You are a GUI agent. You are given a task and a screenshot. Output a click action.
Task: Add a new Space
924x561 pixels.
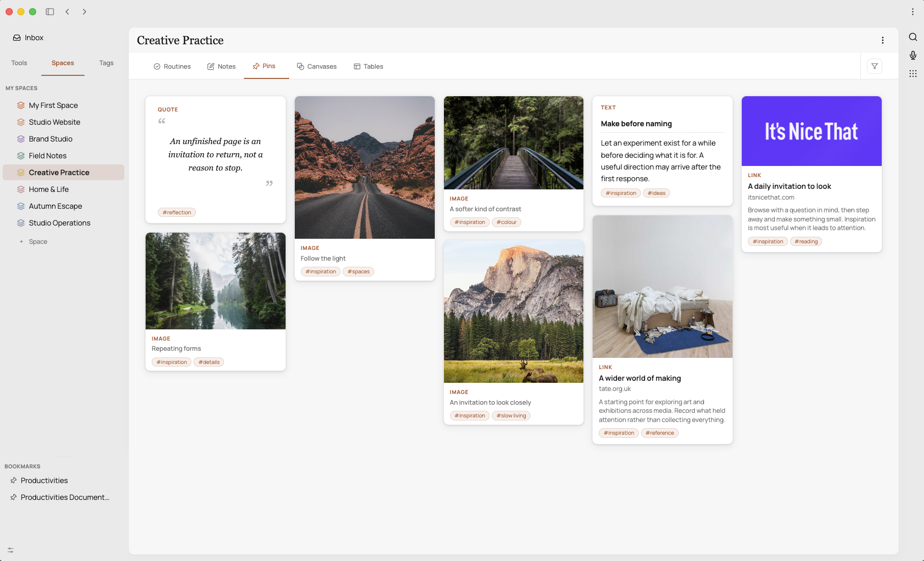click(x=34, y=242)
